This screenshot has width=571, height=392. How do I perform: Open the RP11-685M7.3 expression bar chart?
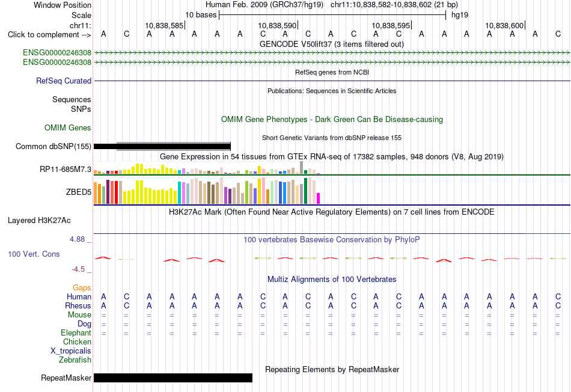pyautogui.click(x=207, y=168)
